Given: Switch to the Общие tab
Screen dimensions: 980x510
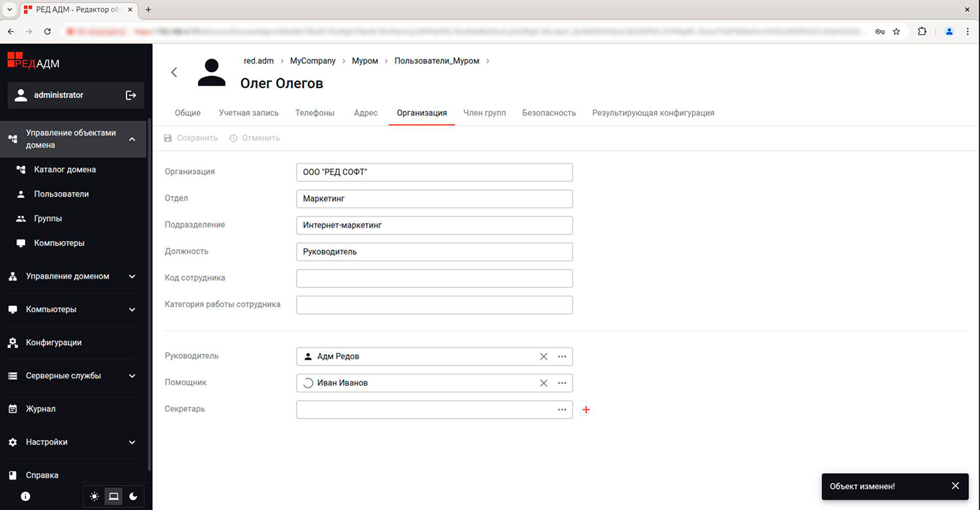Looking at the screenshot, I should tap(187, 113).
